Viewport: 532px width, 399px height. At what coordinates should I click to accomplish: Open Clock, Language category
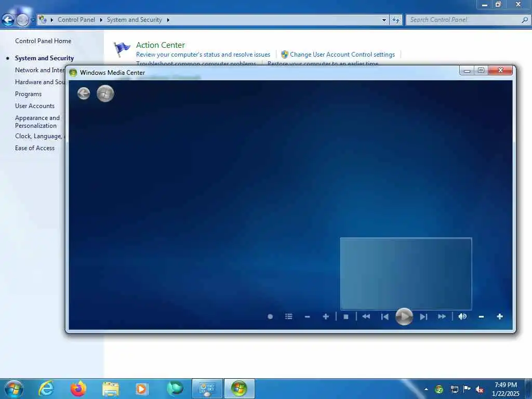pos(39,136)
